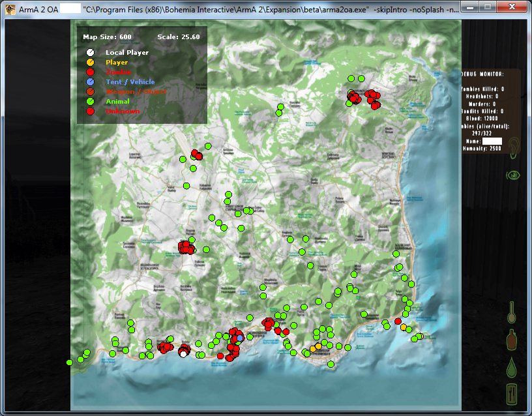Click the eye visibility indicator HUD icon
532x416 pixels.
click(x=513, y=175)
